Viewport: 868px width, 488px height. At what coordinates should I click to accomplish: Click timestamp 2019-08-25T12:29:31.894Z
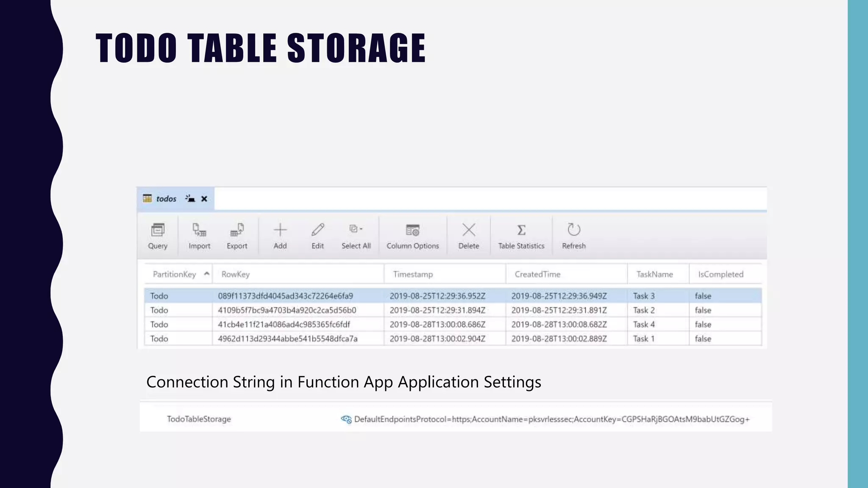(437, 310)
